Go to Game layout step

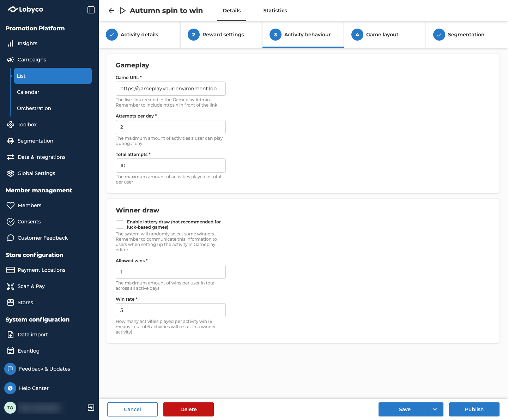click(x=385, y=35)
